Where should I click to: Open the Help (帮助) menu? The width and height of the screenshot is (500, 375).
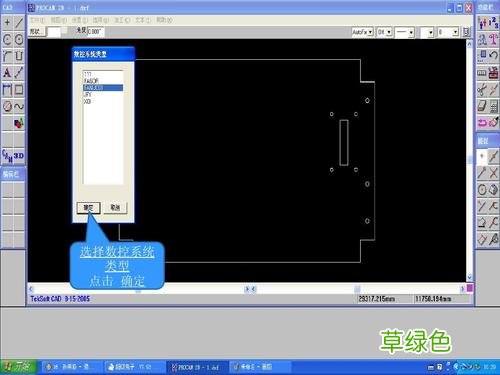tap(164, 20)
